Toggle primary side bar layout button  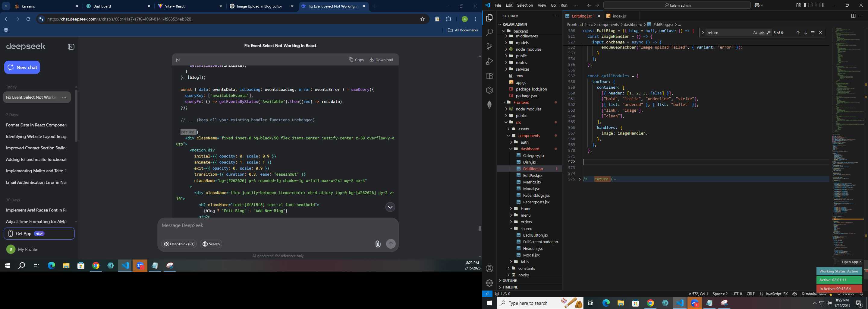pyautogui.click(x=806, y=5)
